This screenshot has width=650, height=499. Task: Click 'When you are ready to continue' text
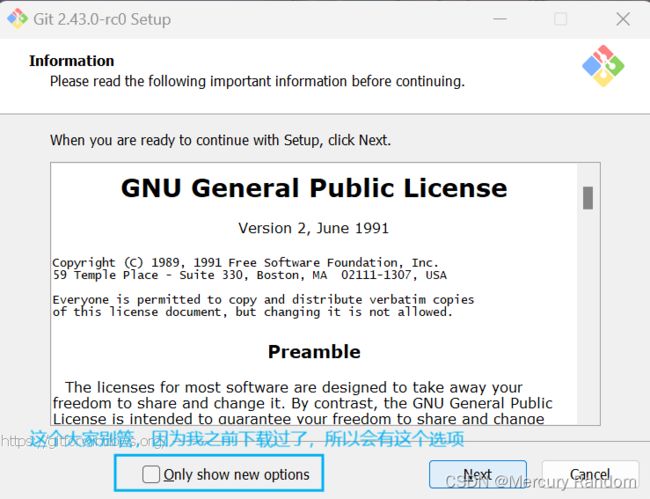[x=221, y=140]
